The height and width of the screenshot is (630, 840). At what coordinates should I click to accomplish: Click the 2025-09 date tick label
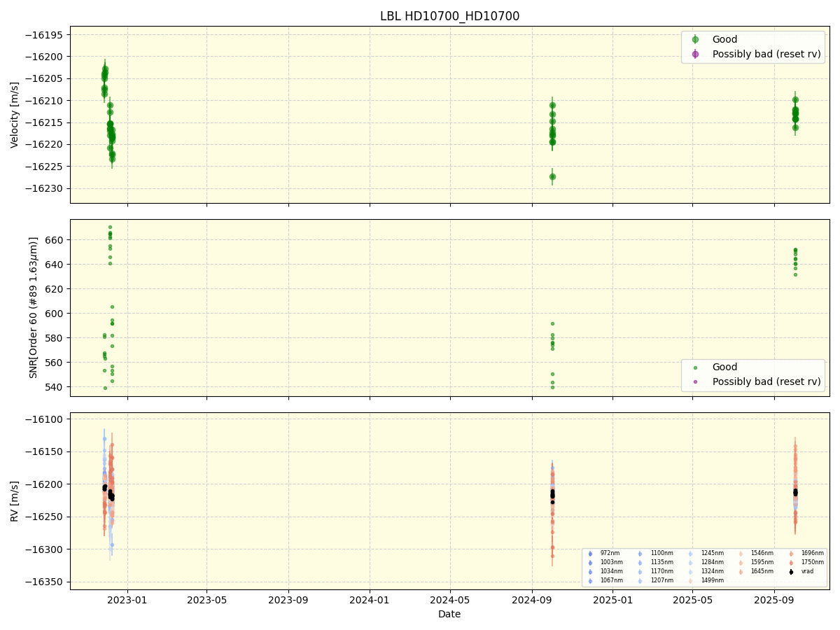(x=774, y=599)
